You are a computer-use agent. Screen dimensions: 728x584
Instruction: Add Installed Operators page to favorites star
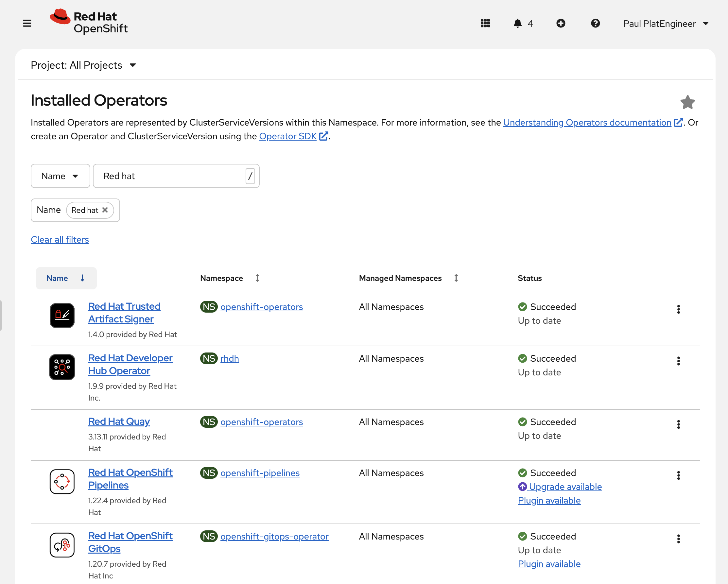687,102
